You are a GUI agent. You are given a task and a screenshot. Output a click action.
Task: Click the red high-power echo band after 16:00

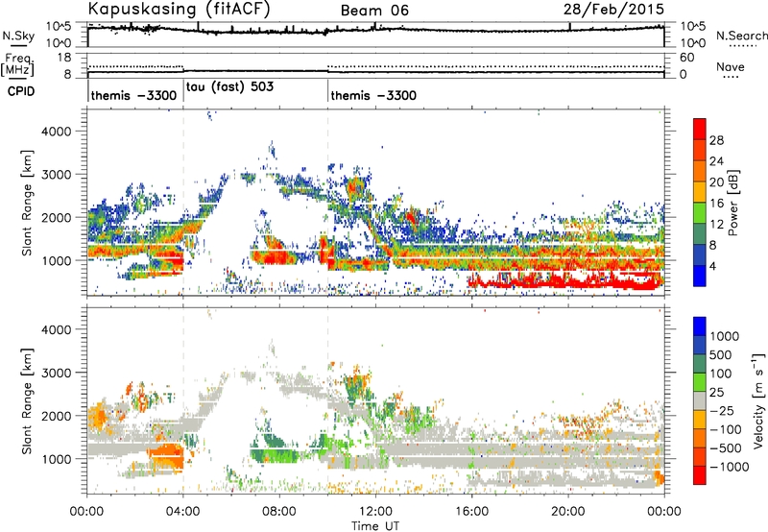pyautogui.click(x=565, y=282)
